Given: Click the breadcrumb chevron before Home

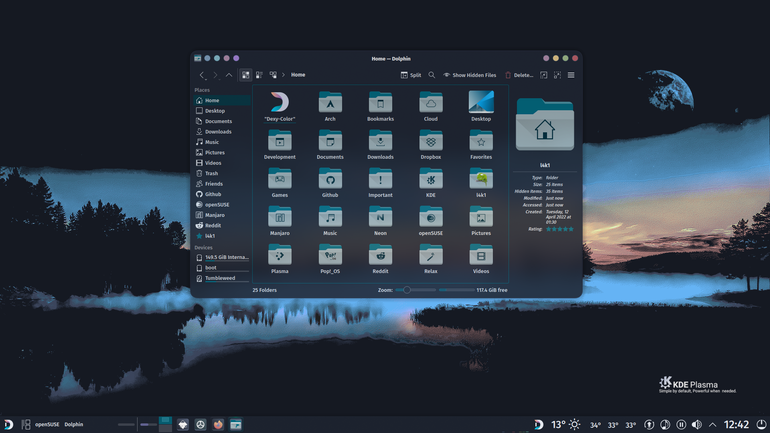Looking at the screenshot, I should 283,75.
